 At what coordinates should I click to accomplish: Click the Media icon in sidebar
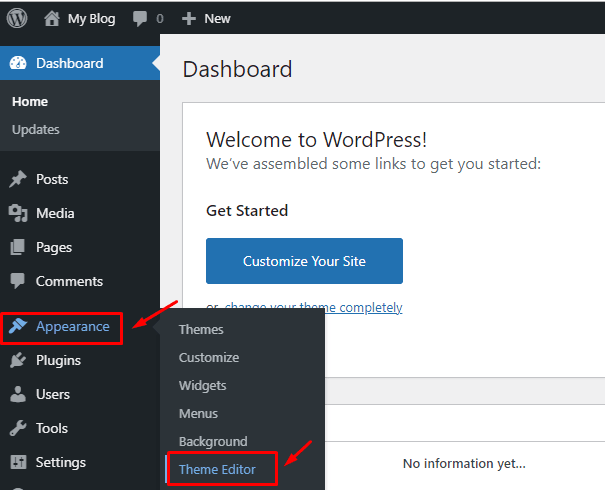tap(18, 214)
